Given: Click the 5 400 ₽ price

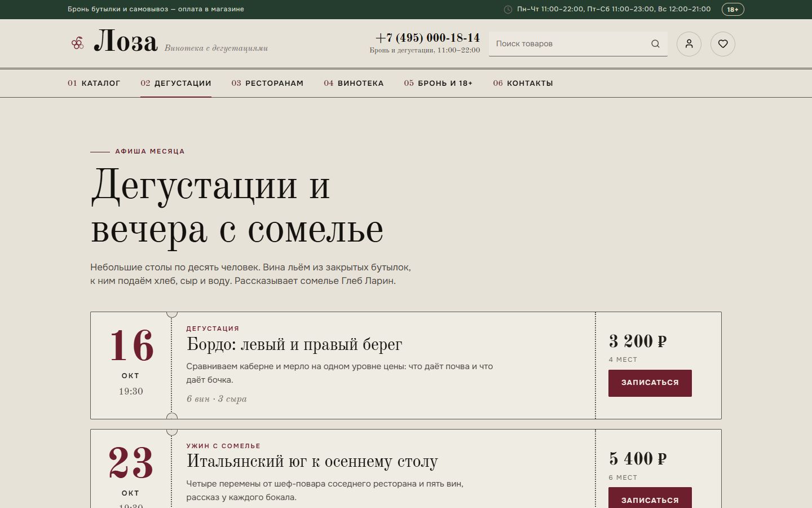Looking at the screenshot, I should click(638, 459).
